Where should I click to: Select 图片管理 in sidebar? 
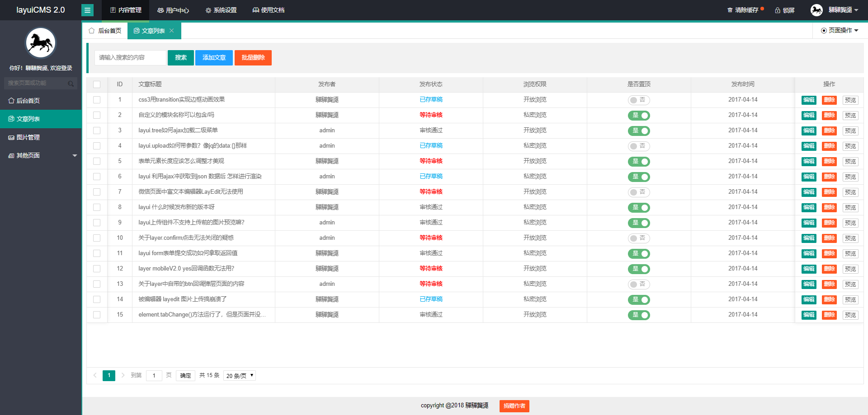(41, 137)
